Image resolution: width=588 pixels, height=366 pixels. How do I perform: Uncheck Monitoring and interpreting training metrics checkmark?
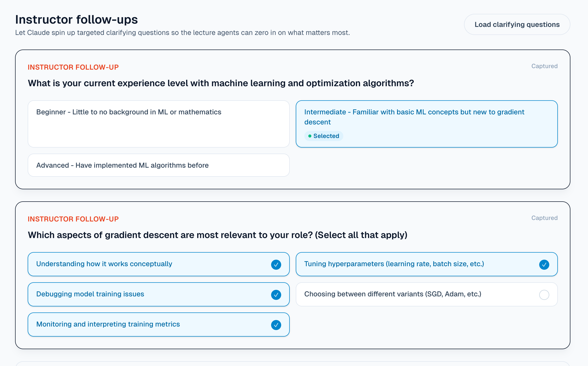click(276, 325)
